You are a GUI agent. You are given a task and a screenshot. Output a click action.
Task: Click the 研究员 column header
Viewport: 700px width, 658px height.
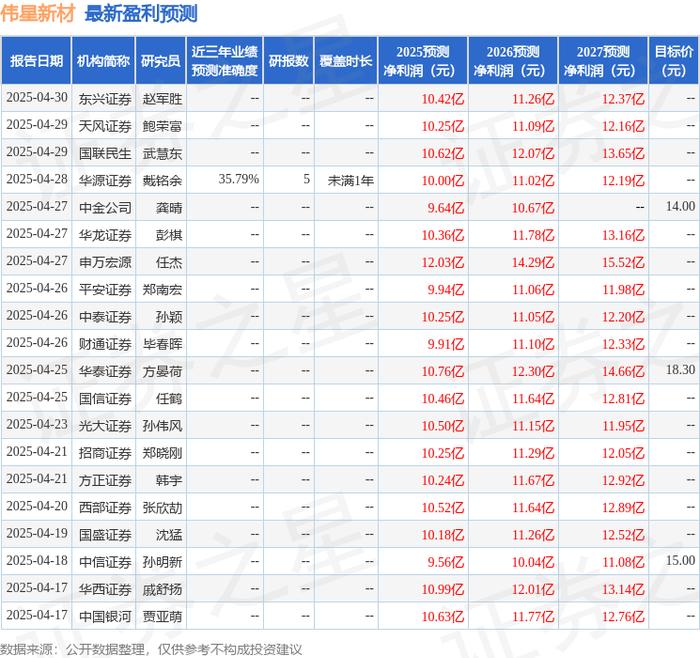(x=161, y=61)
